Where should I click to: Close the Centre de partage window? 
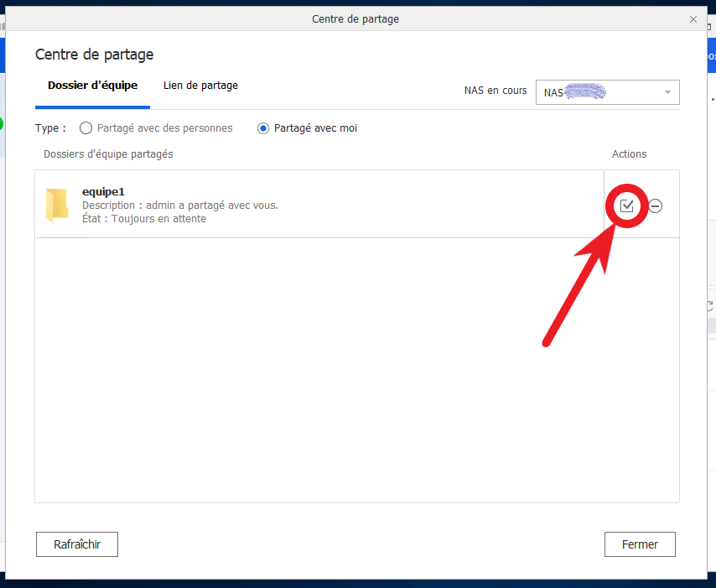tap(693, 18)
